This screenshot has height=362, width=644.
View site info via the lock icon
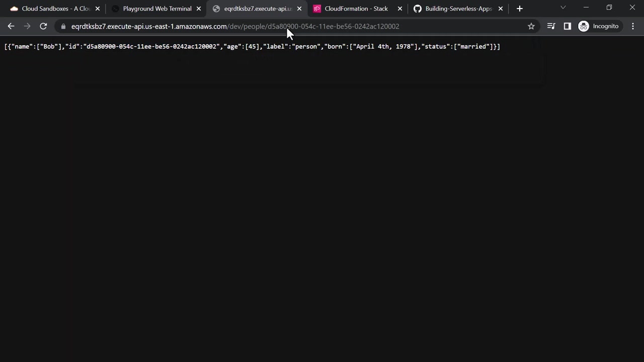63,26
